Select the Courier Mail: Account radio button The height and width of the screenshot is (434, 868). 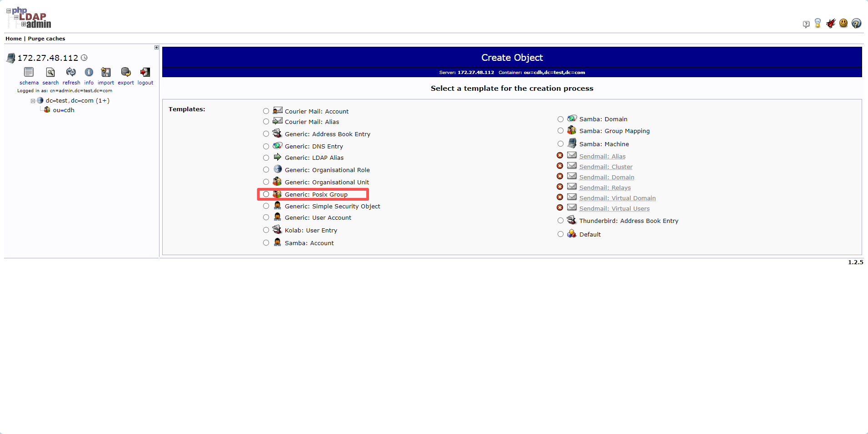(266, 111)
